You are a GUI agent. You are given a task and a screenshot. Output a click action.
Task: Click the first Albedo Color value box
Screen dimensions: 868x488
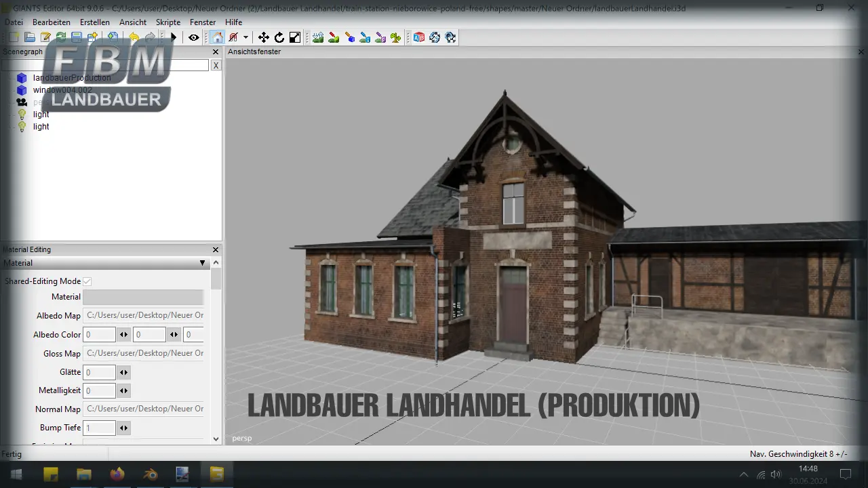point(99,335)
